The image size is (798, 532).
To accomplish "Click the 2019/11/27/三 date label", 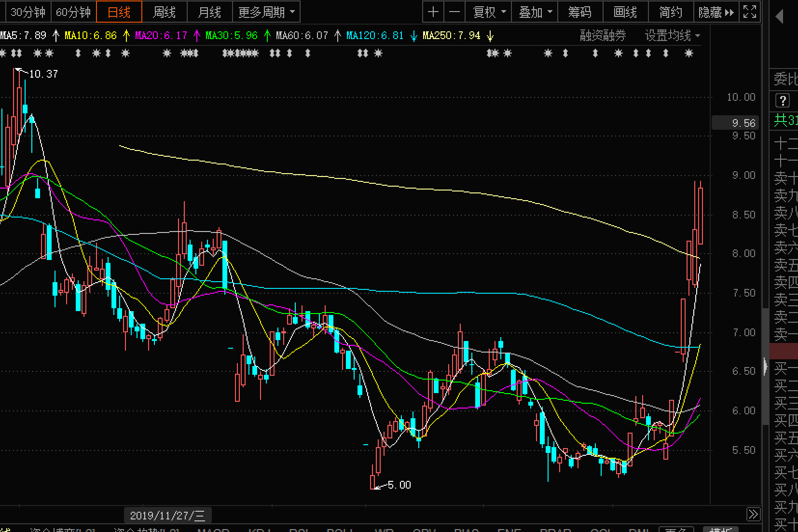I will [167, 516].
